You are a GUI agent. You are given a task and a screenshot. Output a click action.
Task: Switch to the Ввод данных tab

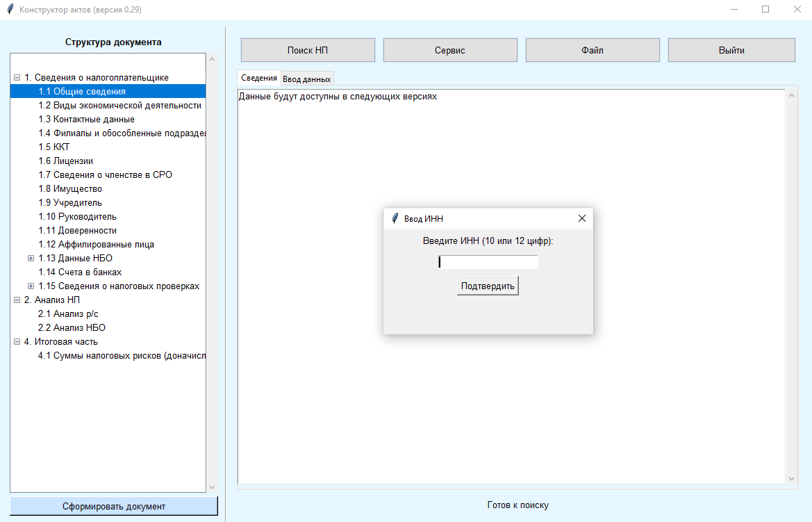[x=306, y=79]
